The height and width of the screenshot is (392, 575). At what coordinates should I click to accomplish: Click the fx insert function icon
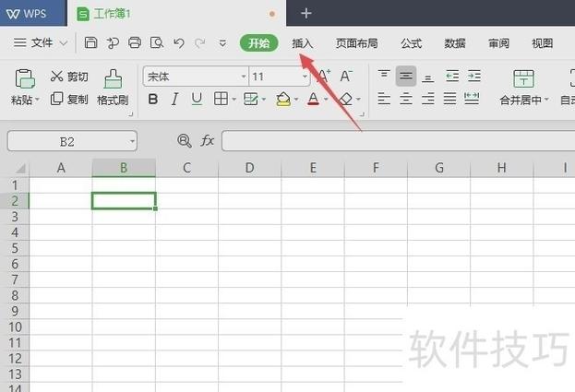point(207,141)
